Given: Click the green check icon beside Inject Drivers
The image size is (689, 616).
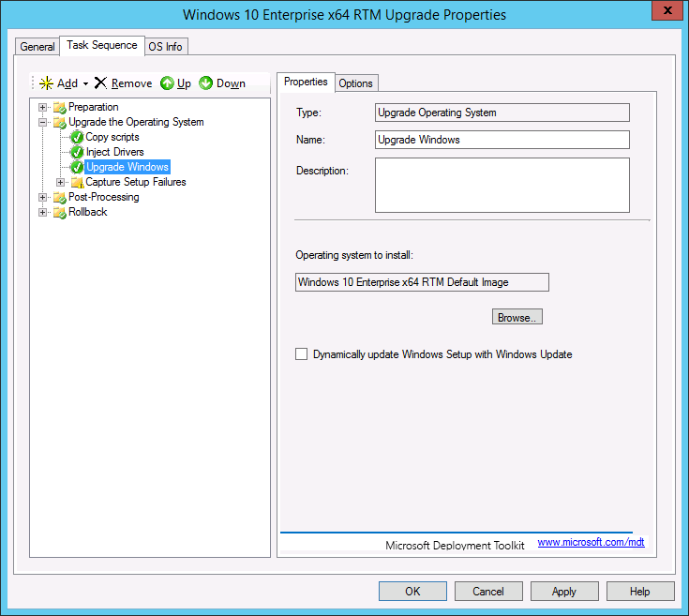Looking at the screenshot, I should (77, 152).
